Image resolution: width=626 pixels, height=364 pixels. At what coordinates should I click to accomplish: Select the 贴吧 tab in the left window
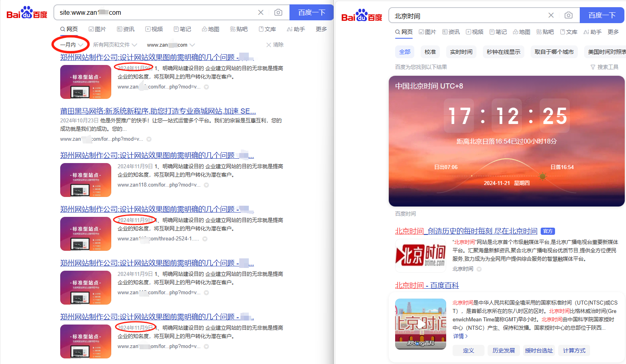(x=239, y=29)
